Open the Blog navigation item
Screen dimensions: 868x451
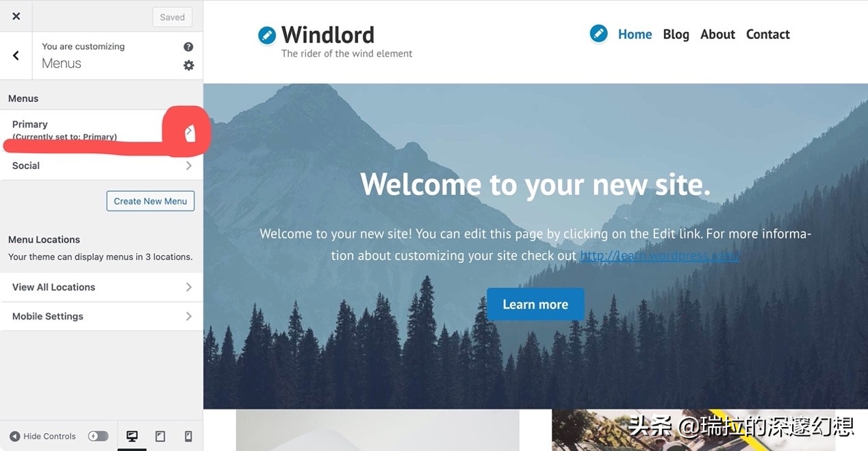click(676, 34)
